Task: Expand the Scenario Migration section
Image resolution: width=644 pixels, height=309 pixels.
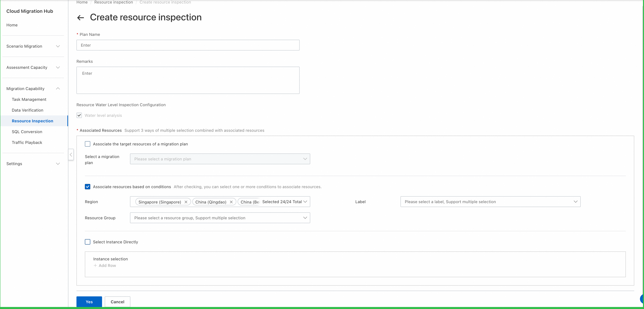Action: [x=58, y=46]
